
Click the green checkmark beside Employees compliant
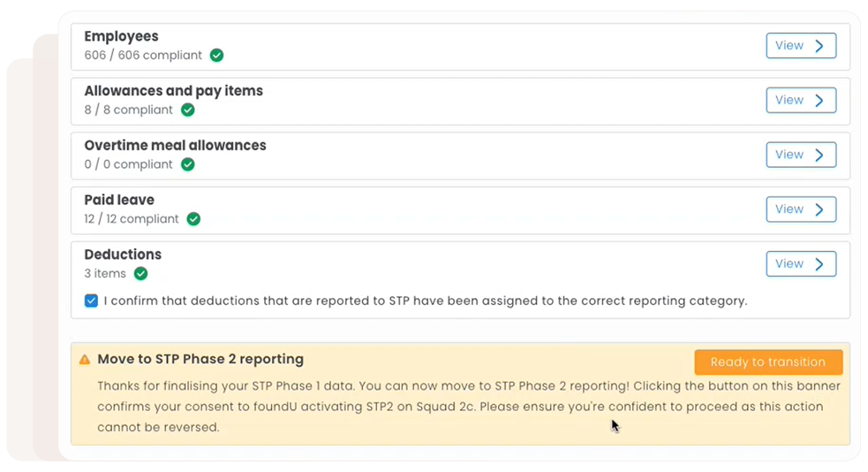click(216, 56)
